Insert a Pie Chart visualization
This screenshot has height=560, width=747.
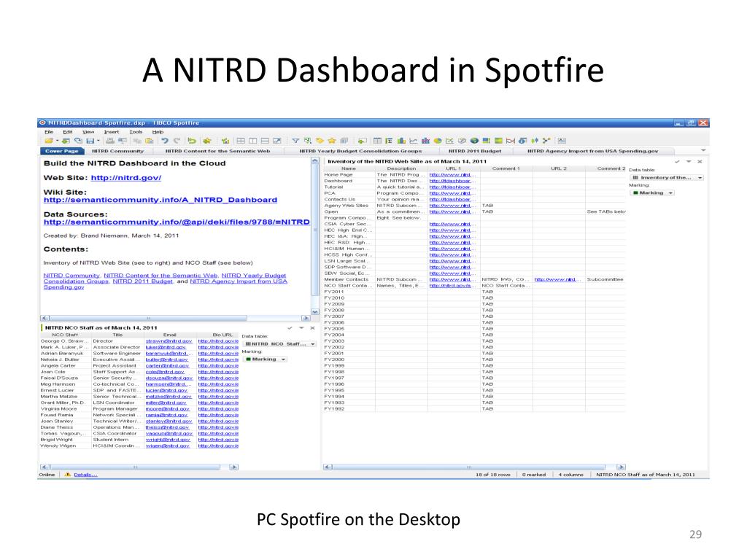(x=438, y=141)
